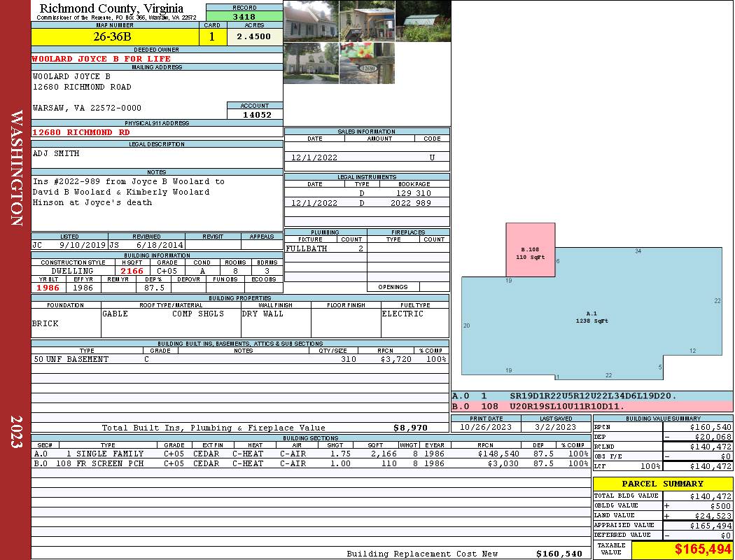Click inside the Notes text box

[157, 202]
